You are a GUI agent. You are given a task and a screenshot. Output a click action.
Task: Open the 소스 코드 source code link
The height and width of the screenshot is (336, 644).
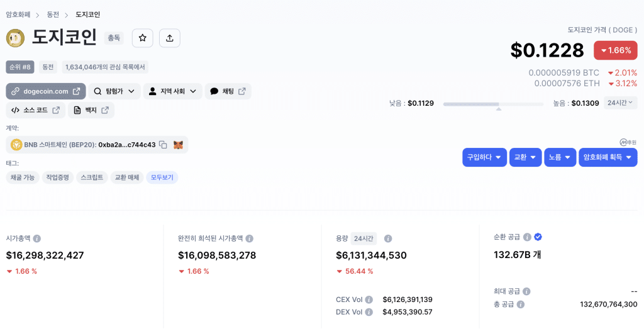pyautogui.click(x=35, y=110)
